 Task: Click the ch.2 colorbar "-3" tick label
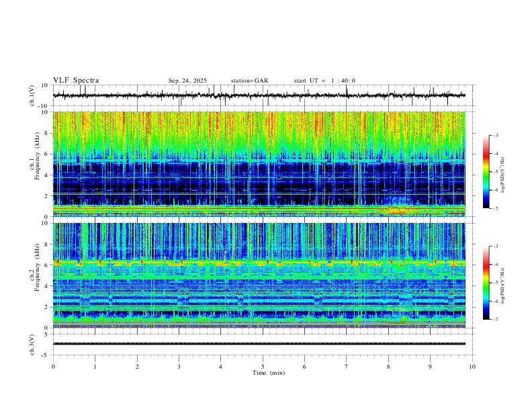[x=496, y=246]
